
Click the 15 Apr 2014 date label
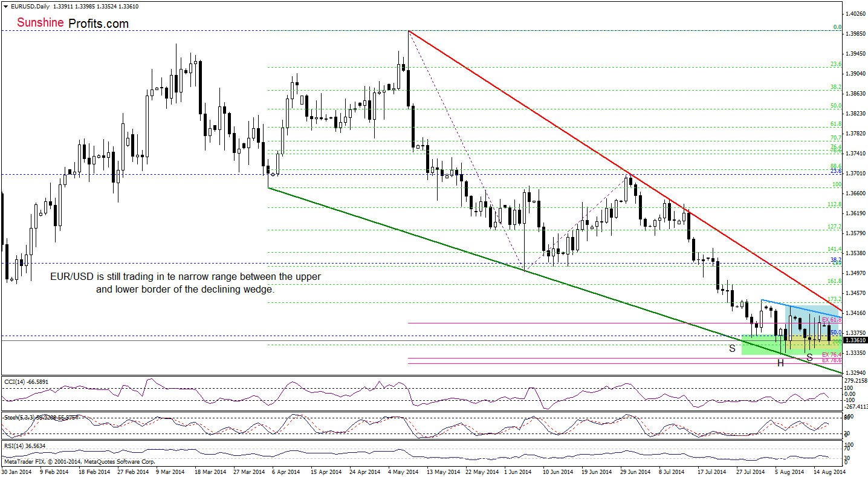[326, 472]
